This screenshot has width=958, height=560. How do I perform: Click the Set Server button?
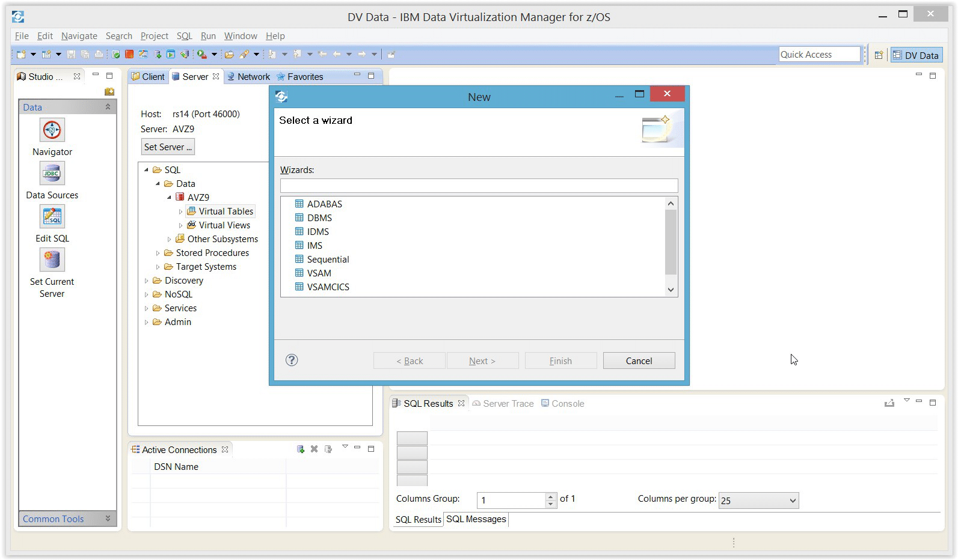click(x=168, y=147)
